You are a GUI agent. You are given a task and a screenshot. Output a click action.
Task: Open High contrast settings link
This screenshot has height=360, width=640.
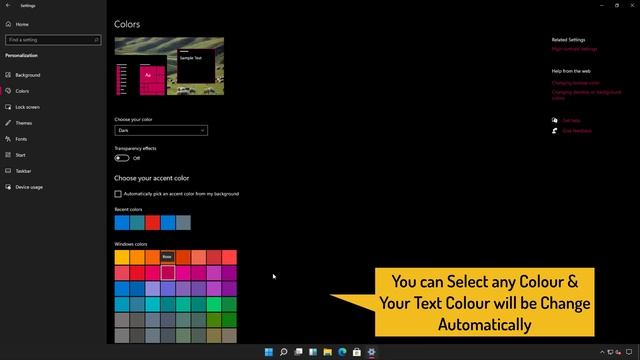(574, 49)
